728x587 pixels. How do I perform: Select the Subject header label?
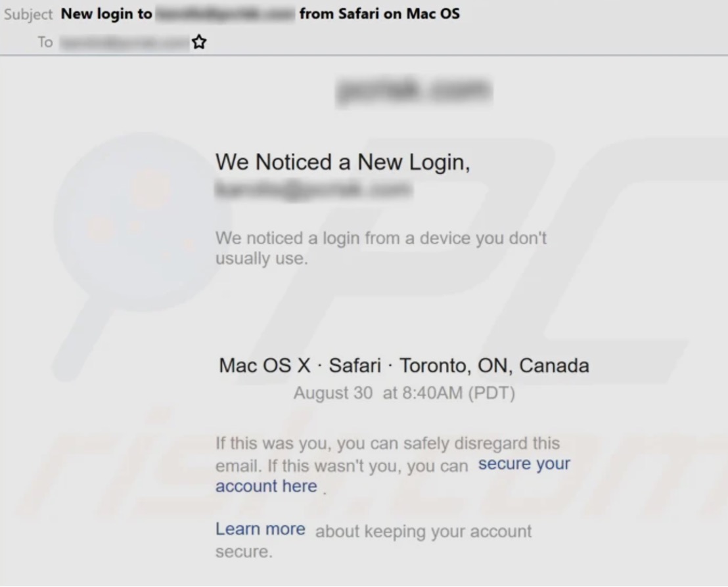tap(28, 14)
